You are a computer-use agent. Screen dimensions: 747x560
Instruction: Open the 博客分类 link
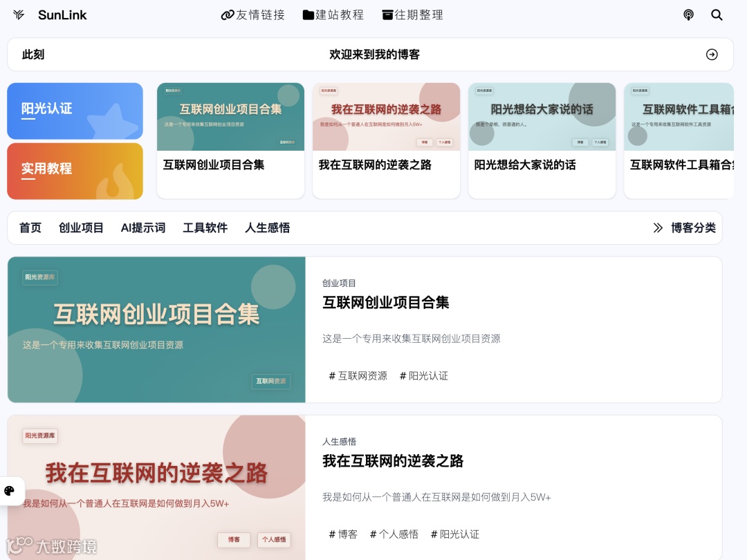693,227
